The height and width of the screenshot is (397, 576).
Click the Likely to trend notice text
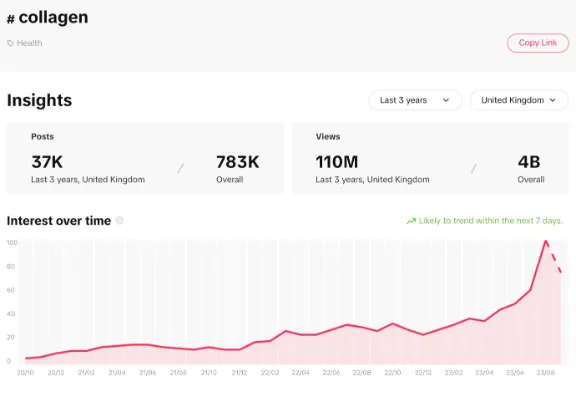491,221
